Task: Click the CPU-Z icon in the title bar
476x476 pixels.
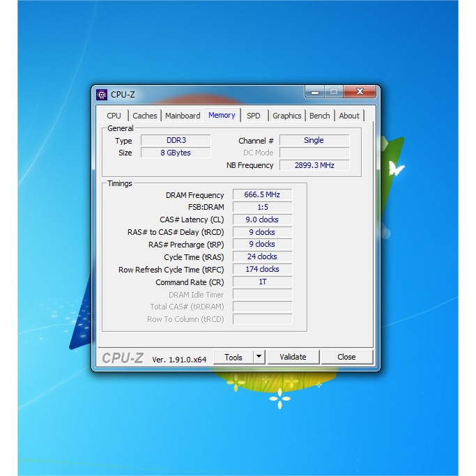Action: (x=102, y=95)
